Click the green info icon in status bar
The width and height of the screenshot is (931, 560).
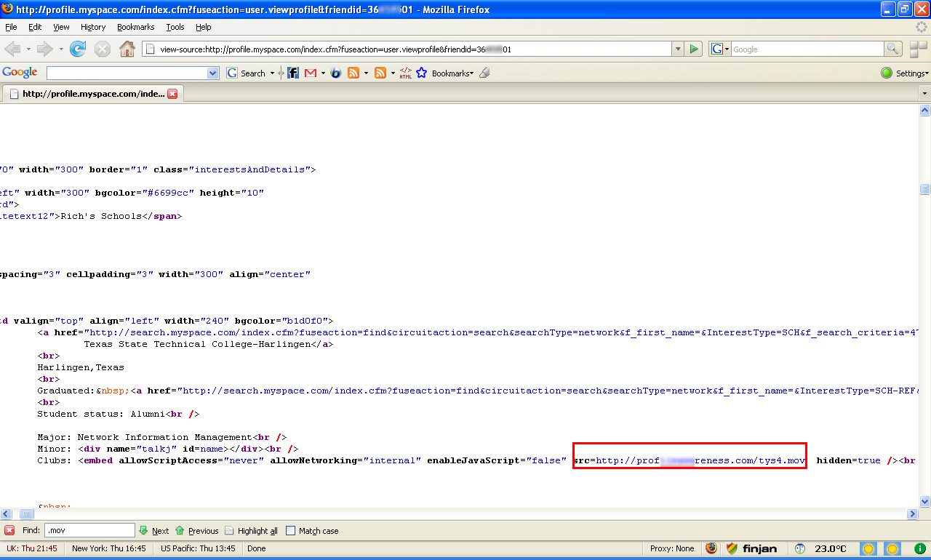click(x=919, y=548)
